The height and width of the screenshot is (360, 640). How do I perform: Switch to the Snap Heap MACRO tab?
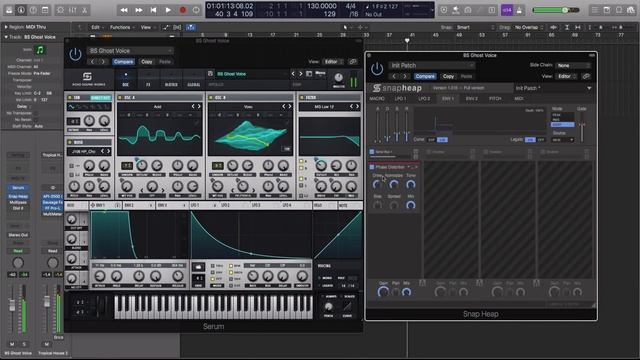(377, 99)
